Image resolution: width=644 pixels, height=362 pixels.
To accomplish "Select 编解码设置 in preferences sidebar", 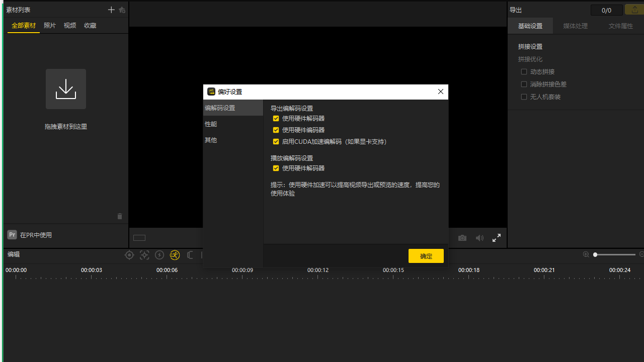I will point(233,108).
